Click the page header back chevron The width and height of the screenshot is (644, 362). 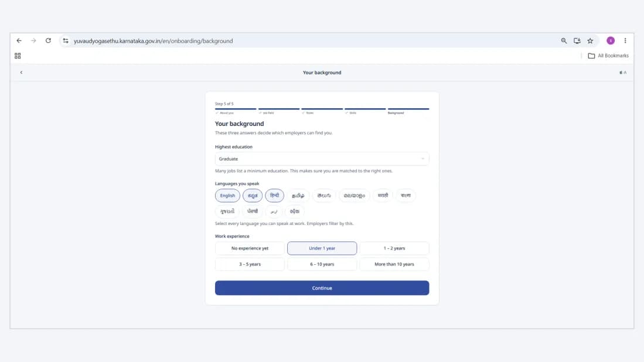coord(21,73)
